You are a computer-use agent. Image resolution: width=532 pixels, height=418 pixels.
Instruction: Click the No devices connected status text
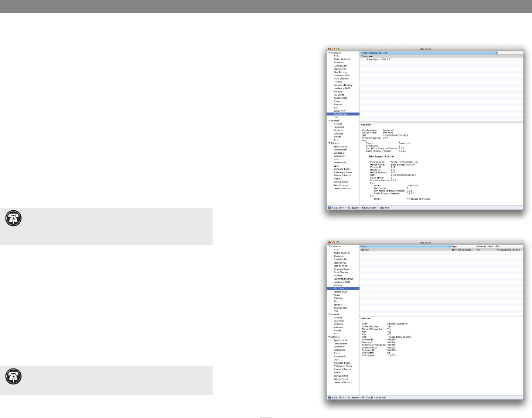pyautogui.click(x=419, y=199)
